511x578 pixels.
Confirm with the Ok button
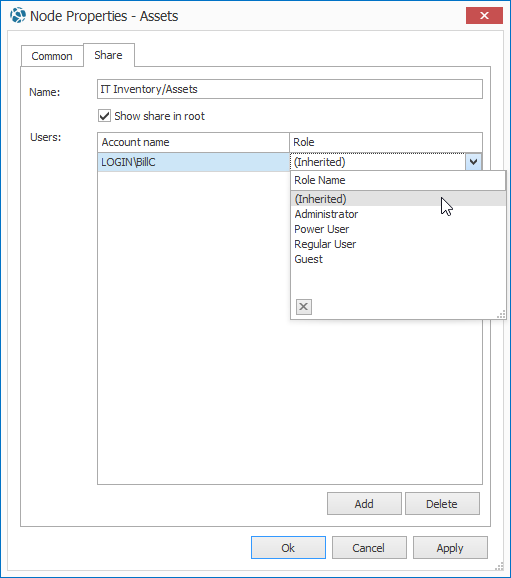point(288,548)
